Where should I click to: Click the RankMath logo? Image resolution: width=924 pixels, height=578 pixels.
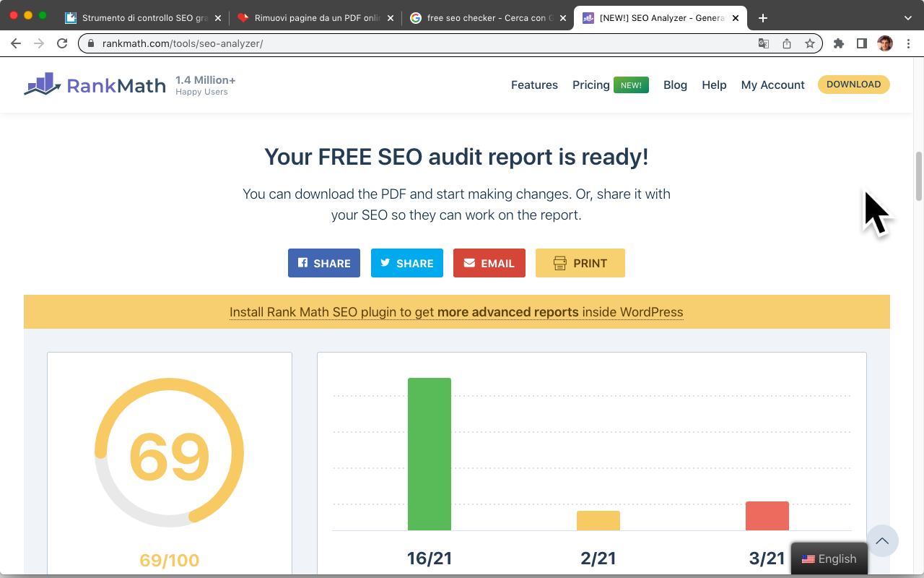tap(95, 85)
